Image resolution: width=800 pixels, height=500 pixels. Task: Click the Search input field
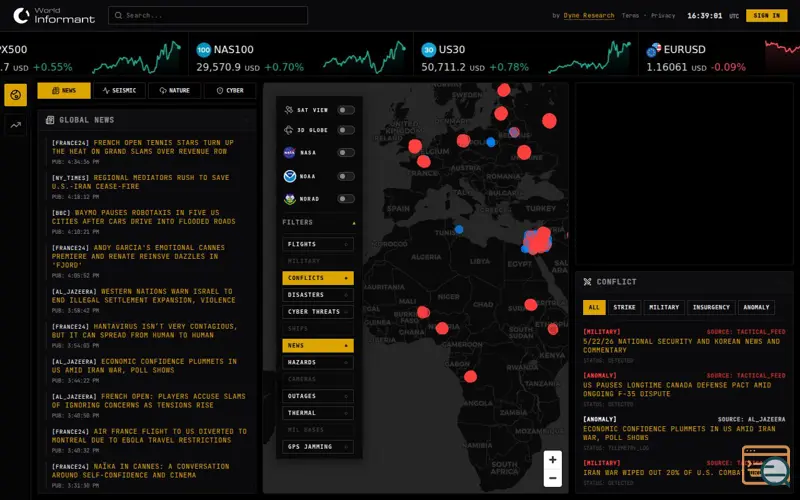tap(208, 15)
